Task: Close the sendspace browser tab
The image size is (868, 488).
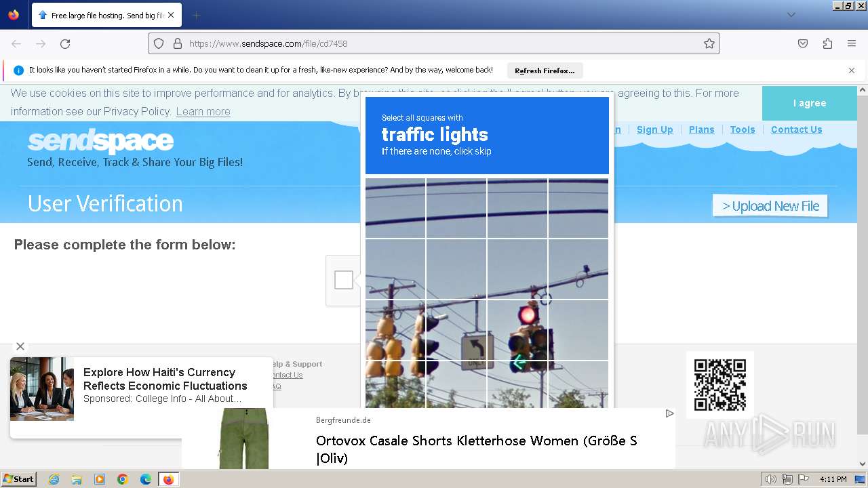Action: [171, 15]
